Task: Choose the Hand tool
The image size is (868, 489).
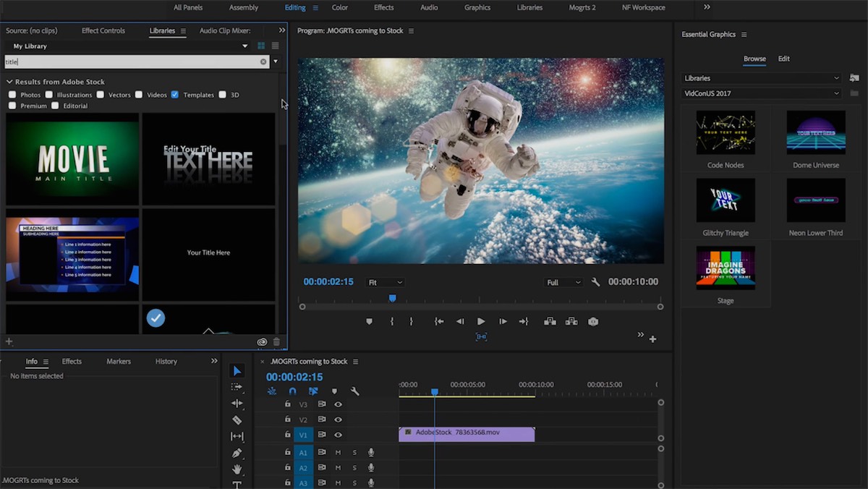Action: coord(237,469)
